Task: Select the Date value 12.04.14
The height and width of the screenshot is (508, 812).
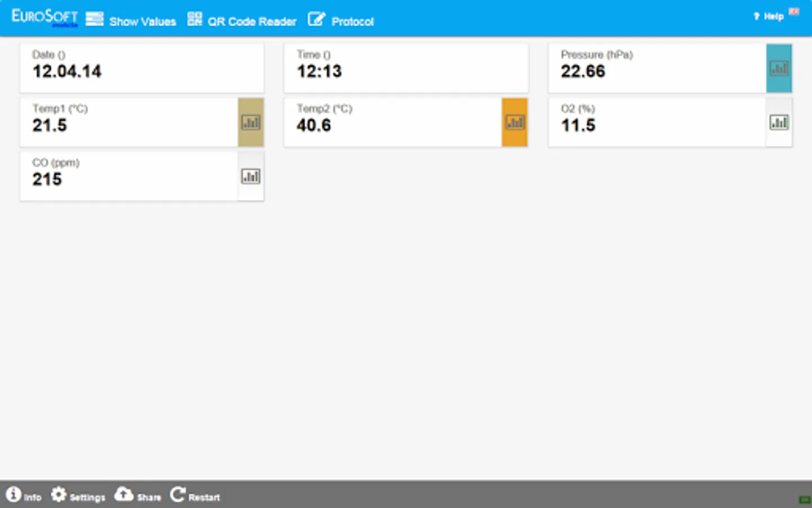Action: pyautogui.click(x=67, y=72)
